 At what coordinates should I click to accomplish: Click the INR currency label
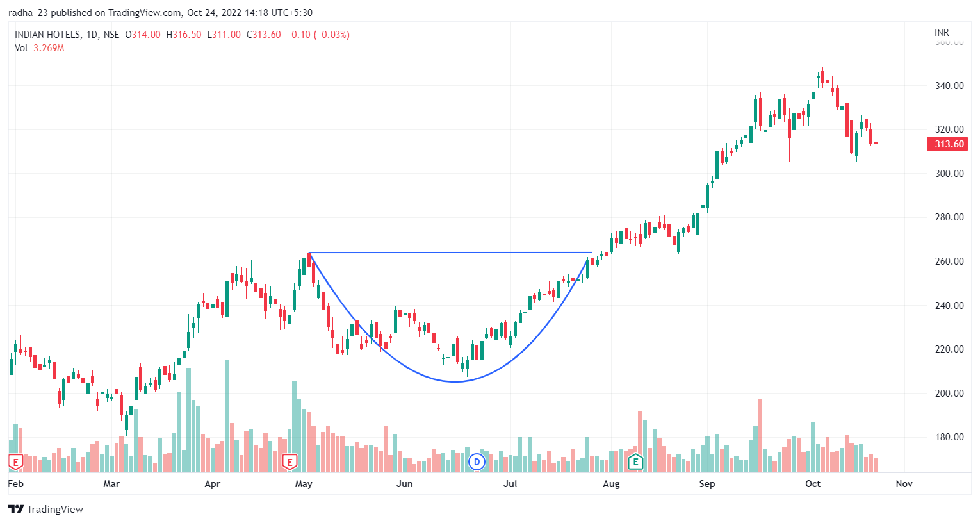[942, 33]
